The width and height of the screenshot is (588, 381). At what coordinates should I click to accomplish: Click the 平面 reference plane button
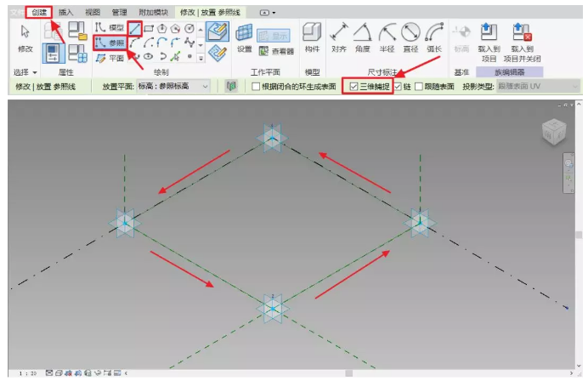110,58
